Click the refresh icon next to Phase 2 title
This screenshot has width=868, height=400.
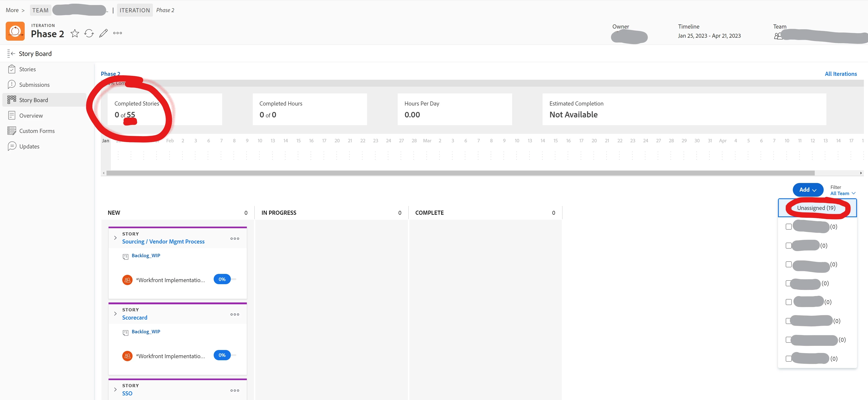coord(89,33)
